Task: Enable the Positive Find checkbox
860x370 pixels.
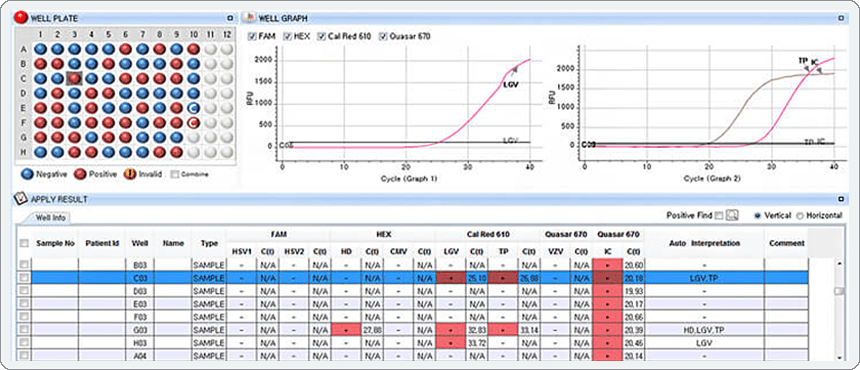Action: (x=719, y=215)
